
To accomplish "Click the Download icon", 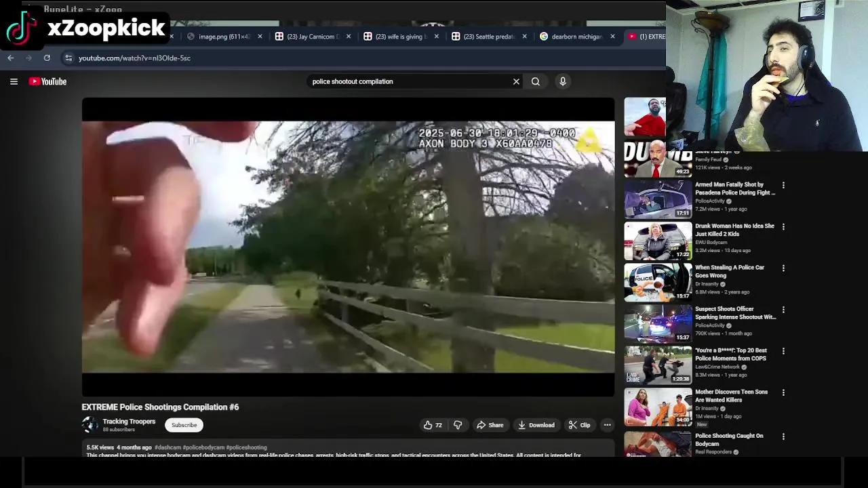I will click(x=536, y=425).
